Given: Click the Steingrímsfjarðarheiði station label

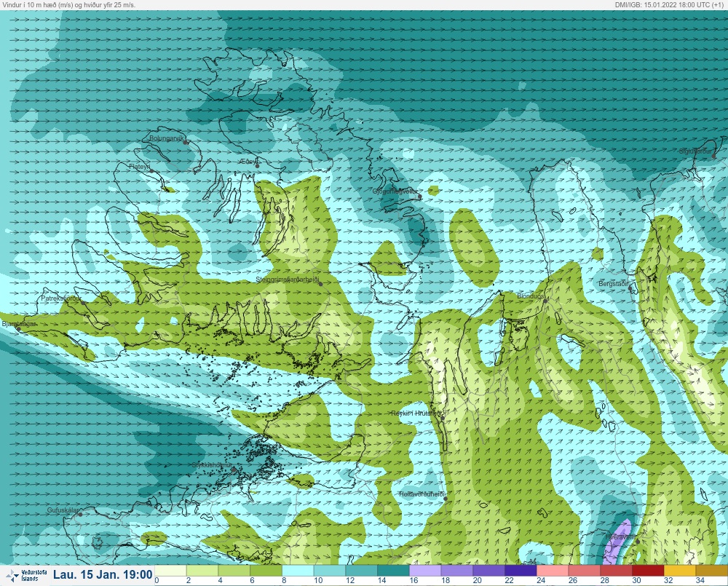Looking at the screenshot, I should 288,280.
